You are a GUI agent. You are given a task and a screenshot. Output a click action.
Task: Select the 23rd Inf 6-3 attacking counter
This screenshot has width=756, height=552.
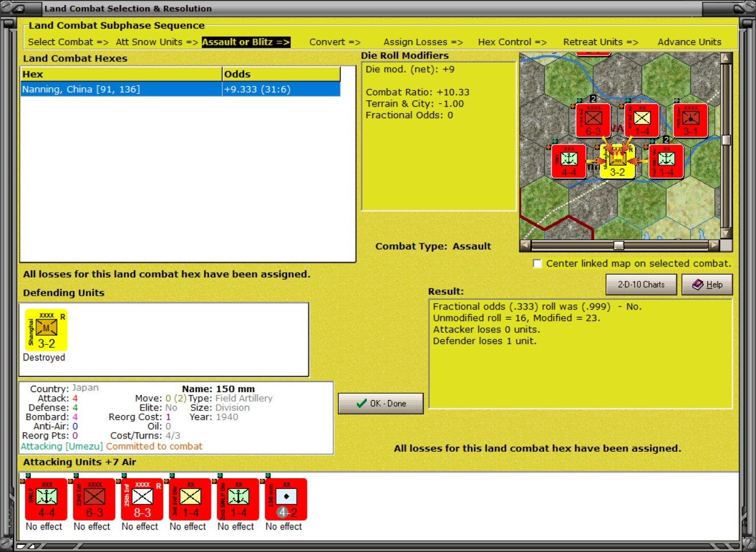coord(94,499)
